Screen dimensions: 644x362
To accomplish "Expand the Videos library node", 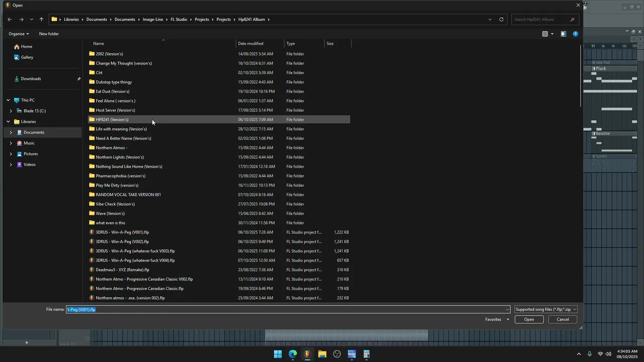I will [11, 165].
